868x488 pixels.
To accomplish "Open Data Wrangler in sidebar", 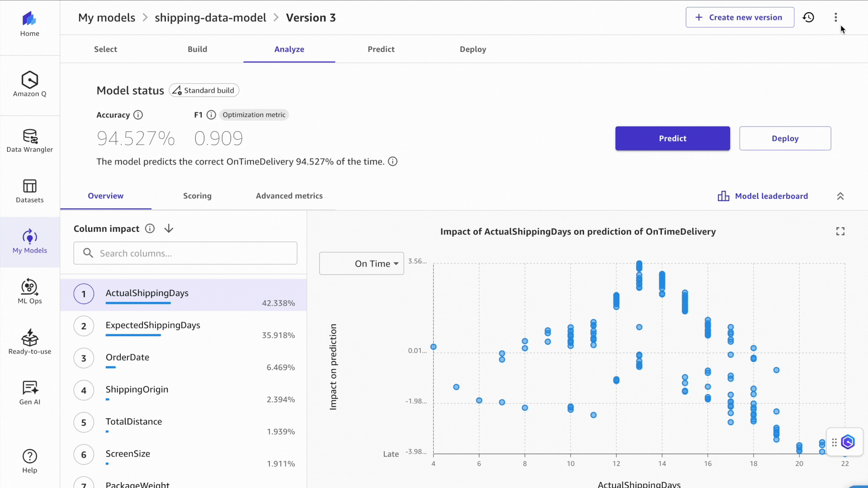I will 30,141.
